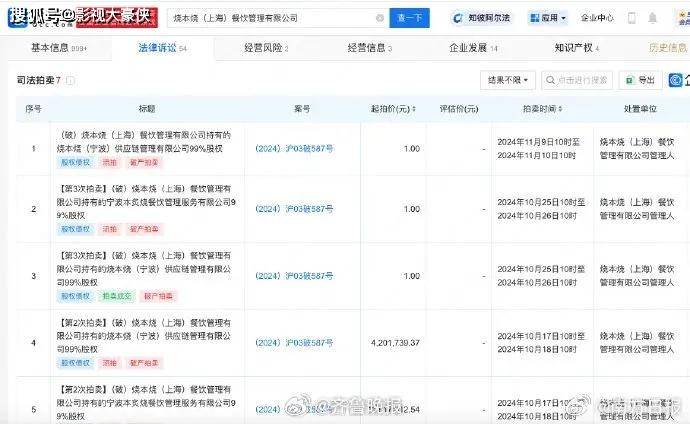Click the 评估价(元) column header

coord(459,109)
